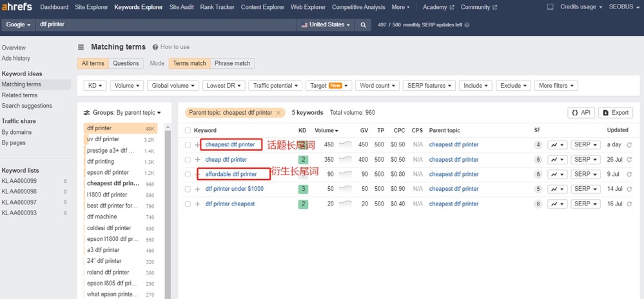Screen dimensions: 644x299
Task: Refresh the row updated 14 Jul
Action: click(x=629, y=189)
